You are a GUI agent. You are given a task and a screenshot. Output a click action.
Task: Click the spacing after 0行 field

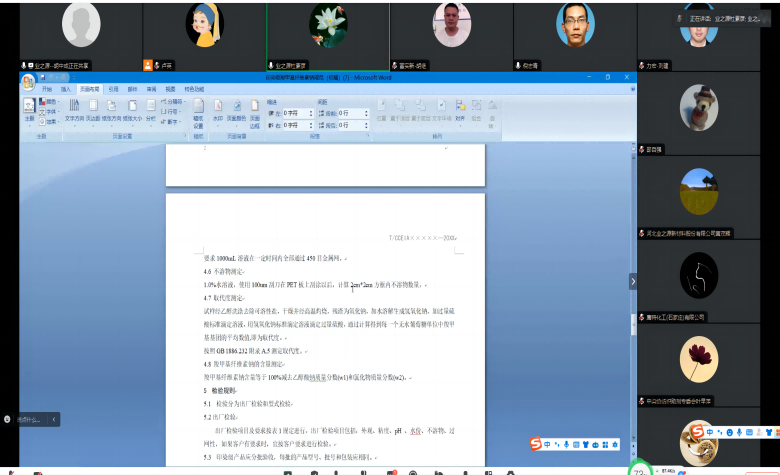(x=351, y=125)
